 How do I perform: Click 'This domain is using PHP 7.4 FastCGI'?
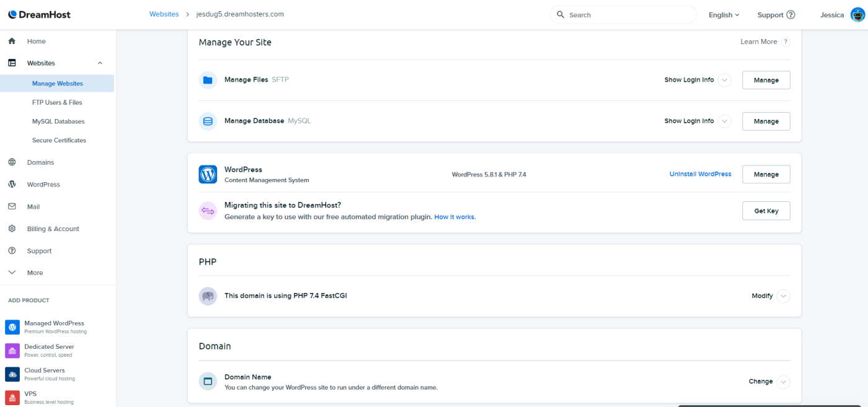point(286,295)
